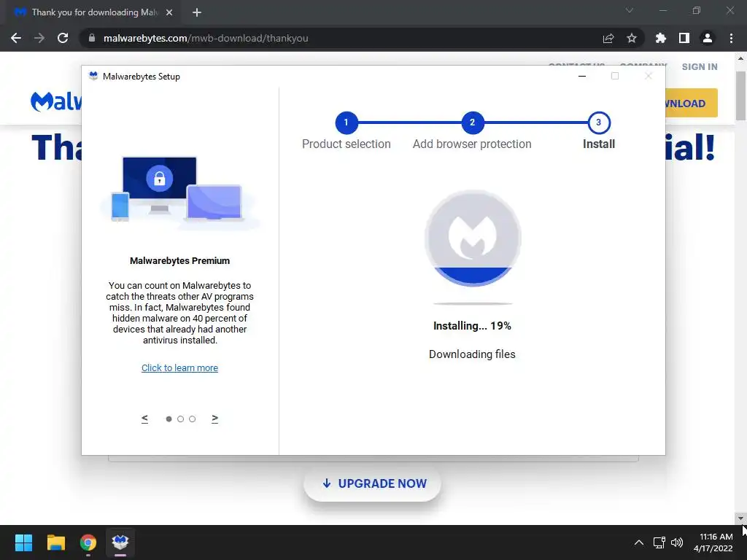Click the Malwarebytes Setup title icon

[93, 76]
